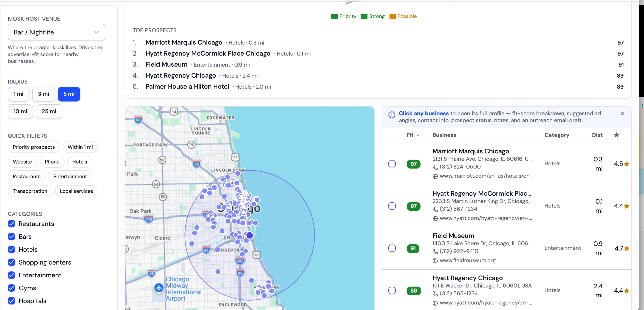
Task: Open Hyatt Regency McCormick Place Chicago prospect
Action: [x=208, y=54]
